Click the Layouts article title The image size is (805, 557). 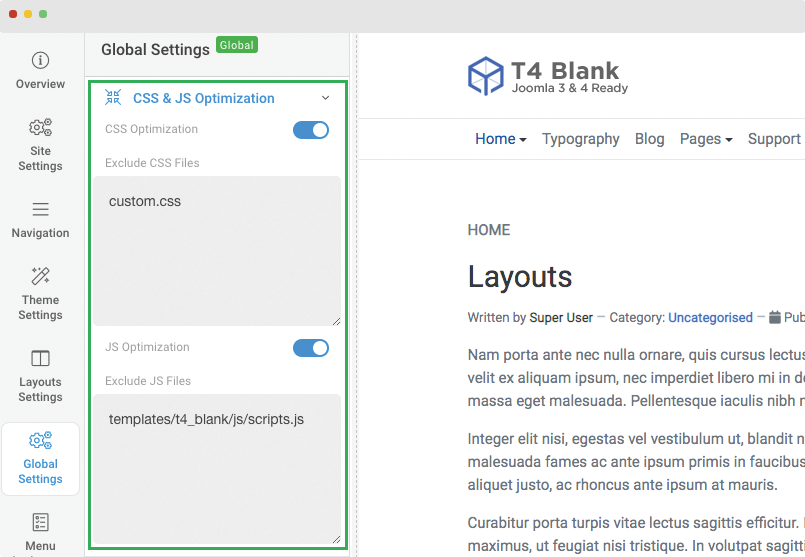pos(520,277)
